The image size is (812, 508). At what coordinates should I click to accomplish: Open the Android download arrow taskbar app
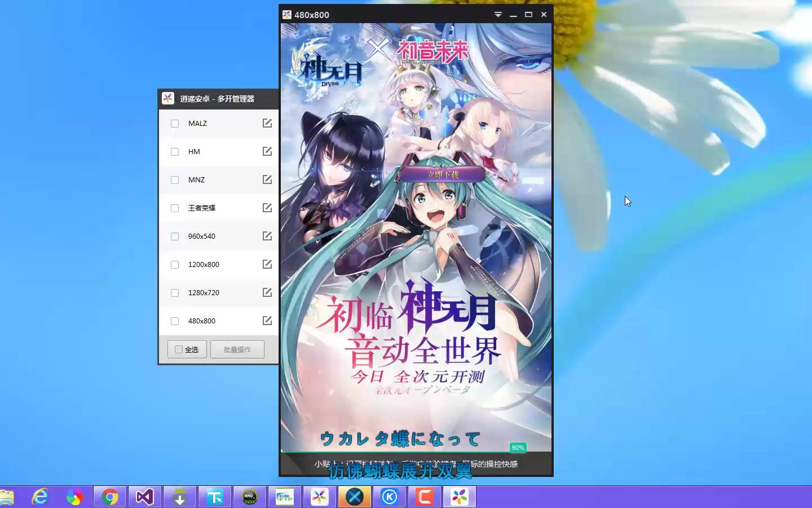pos(180,497)
